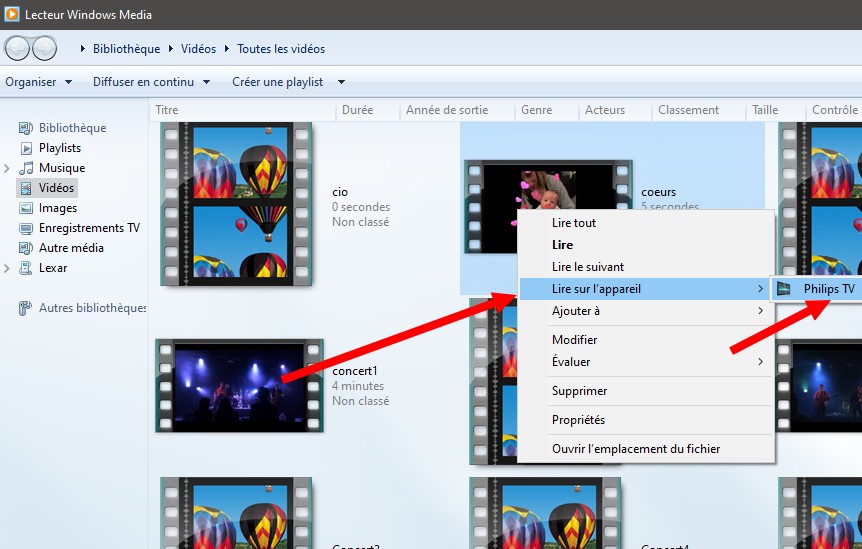
Task: Expand breadcrumb arrow before Bibliothèque
Action: click(82, 48)
